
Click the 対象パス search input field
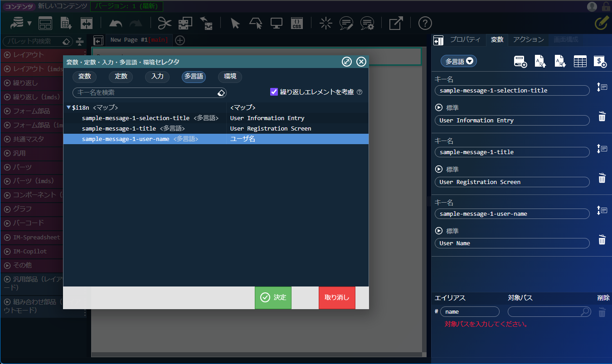544,311
